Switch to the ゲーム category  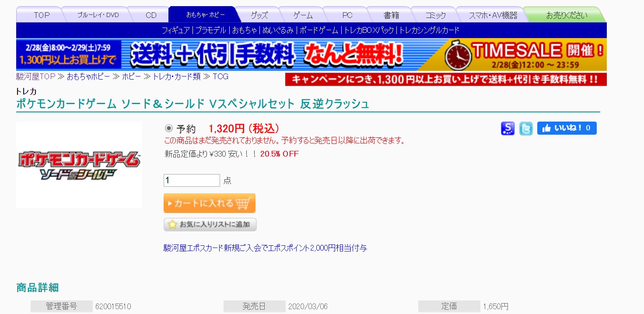302,15
